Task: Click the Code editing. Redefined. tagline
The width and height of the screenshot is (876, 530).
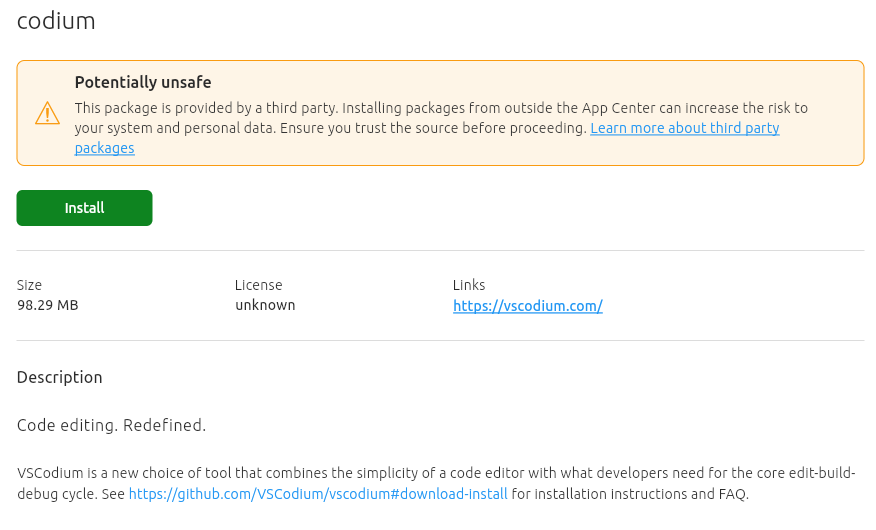Action: [111, 425]
